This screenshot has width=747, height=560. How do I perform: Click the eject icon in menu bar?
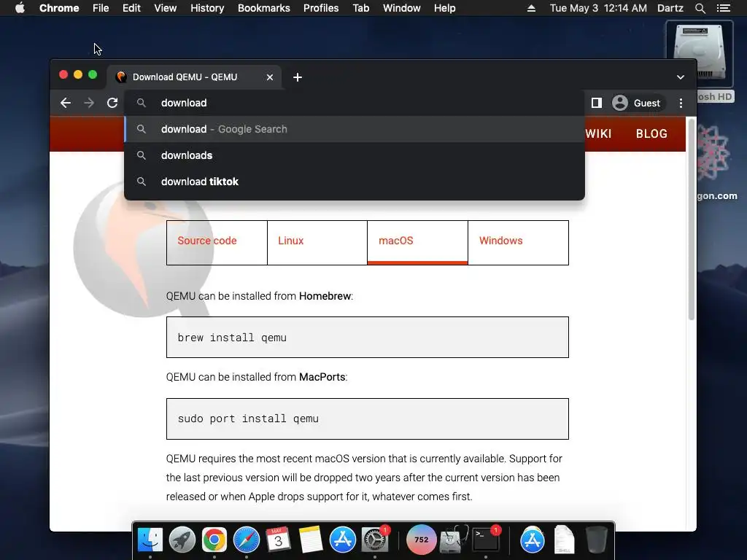[531, 8]
